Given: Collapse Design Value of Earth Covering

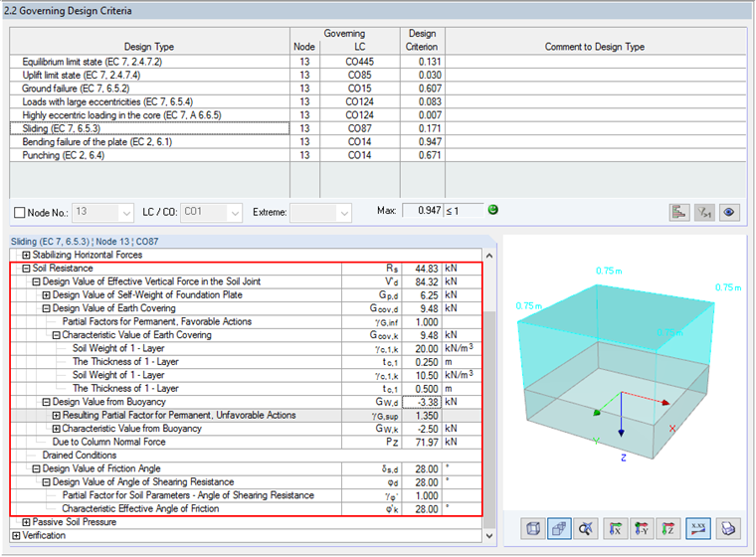Looking at the screenshot, I should tap(47, 308).
